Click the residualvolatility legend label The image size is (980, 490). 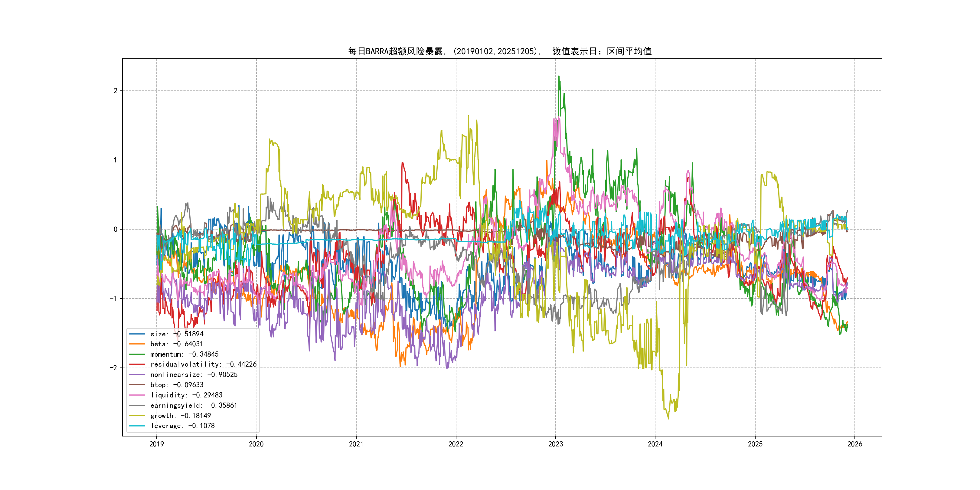coord(203,364)
